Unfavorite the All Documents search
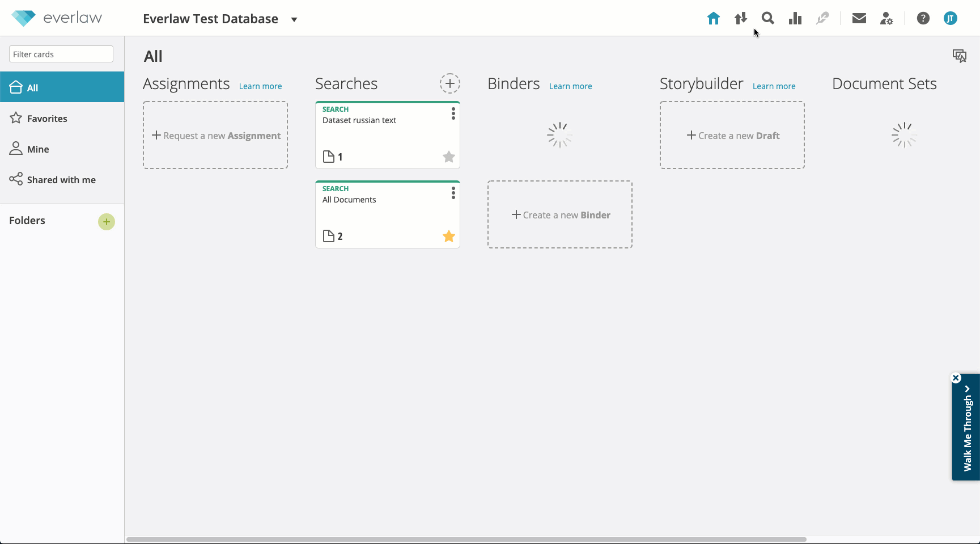The width and height of the screenshot is (980, 544). point(448,236)
